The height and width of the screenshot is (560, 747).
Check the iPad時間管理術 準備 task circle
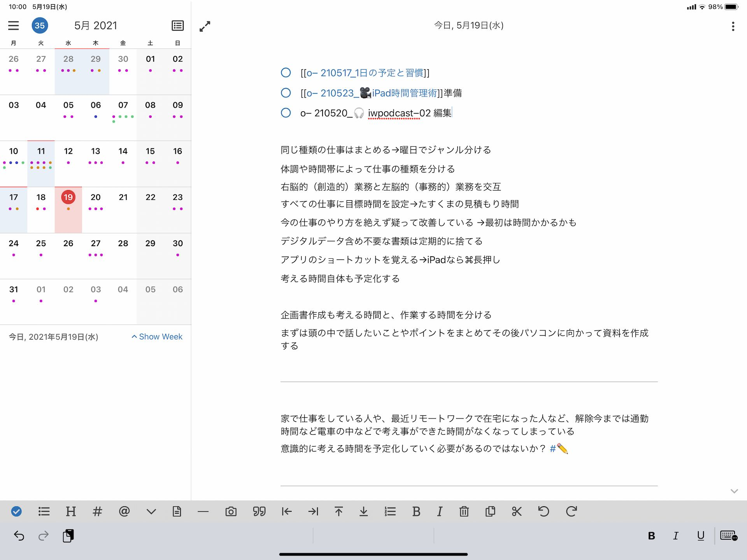(286, 93)
